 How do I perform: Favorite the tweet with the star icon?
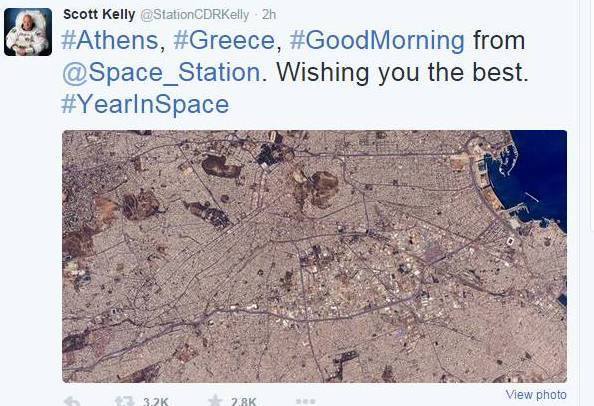(x=215, y=401)
